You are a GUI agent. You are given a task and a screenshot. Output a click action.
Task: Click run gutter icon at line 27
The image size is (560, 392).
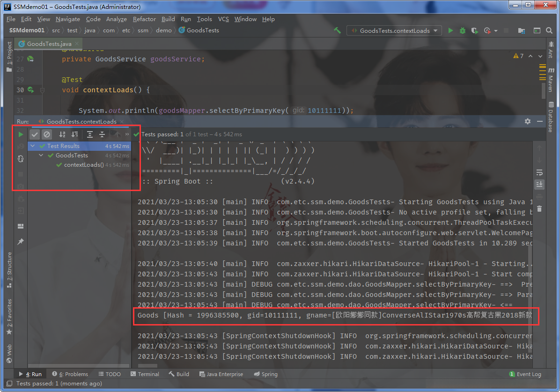click(x=30, y=59)
